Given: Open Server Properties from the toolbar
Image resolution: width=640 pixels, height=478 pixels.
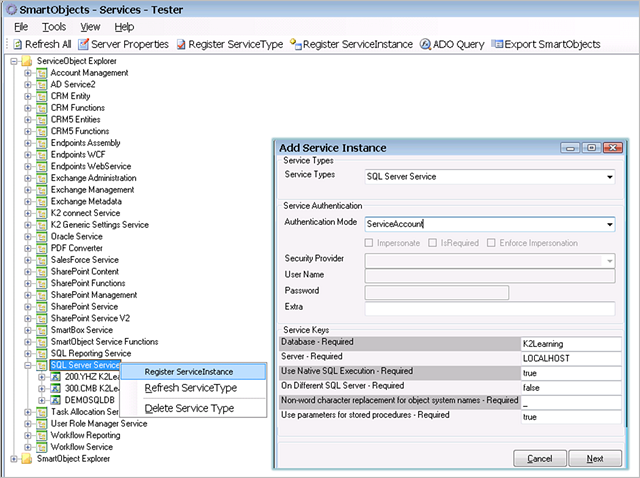Looking at the screenshot, I should pos(123,44).
